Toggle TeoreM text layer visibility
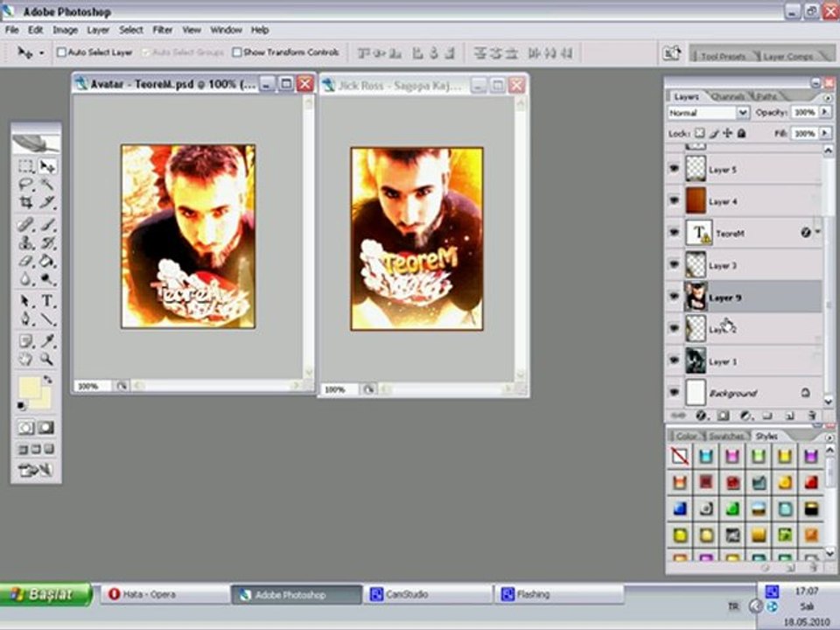Screen dimensions: 840x630 [x=674, y=233]
